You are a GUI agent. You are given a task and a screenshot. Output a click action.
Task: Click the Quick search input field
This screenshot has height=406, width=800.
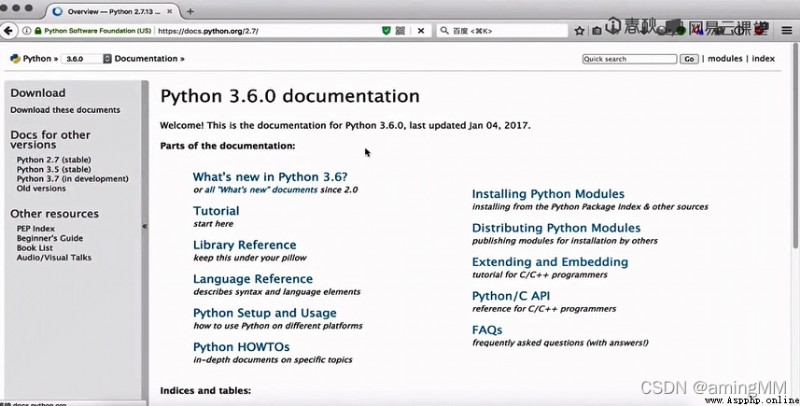click(630, 59)
